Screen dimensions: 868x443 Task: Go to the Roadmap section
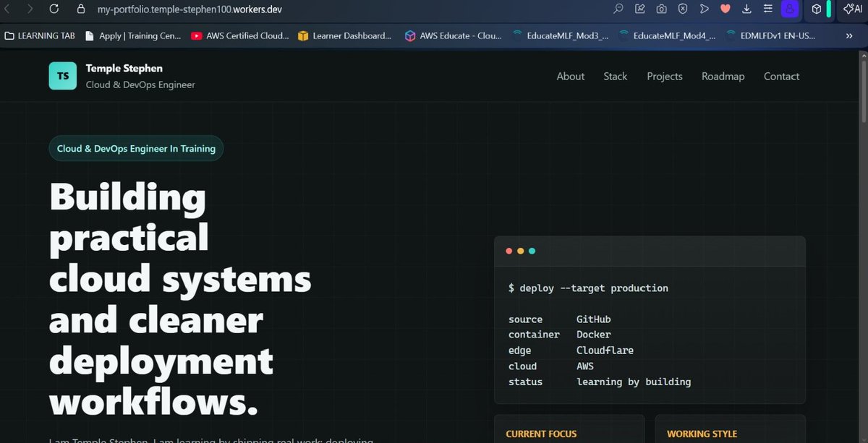click(x=723, y=76)
